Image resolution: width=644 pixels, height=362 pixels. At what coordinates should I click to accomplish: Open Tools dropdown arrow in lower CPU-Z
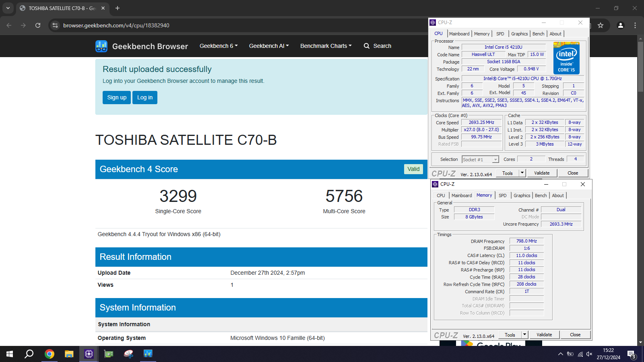click(x=525, y=335)
